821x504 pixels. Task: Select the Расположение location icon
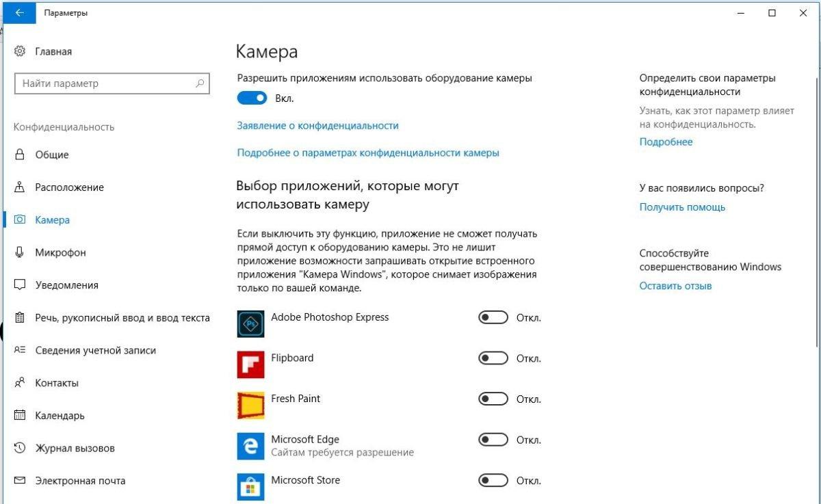(20, 187)
